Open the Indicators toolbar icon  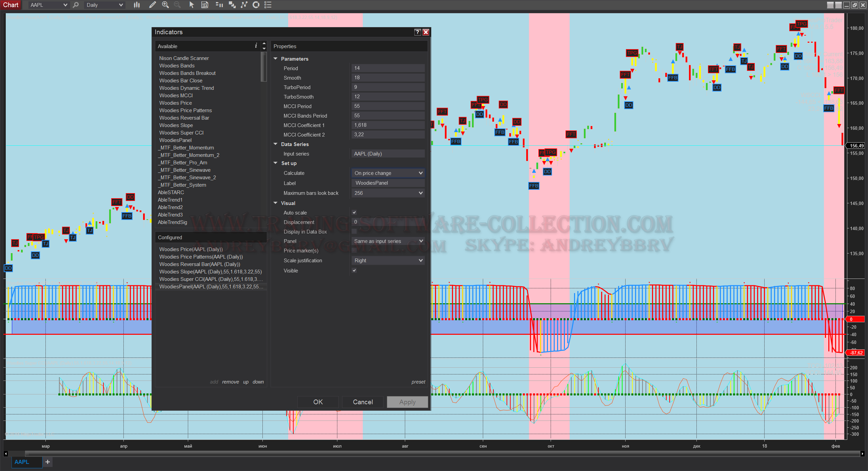pos(244,5)
